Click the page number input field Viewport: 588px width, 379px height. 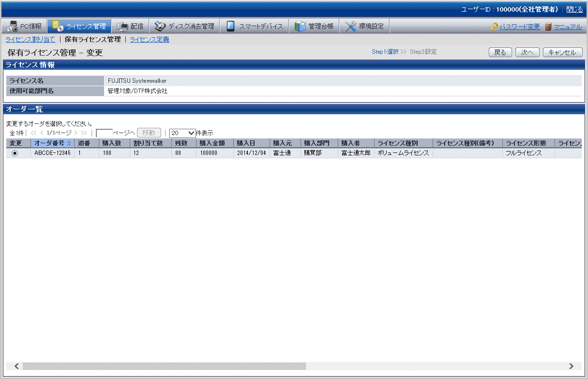click(x=104, y=133)
